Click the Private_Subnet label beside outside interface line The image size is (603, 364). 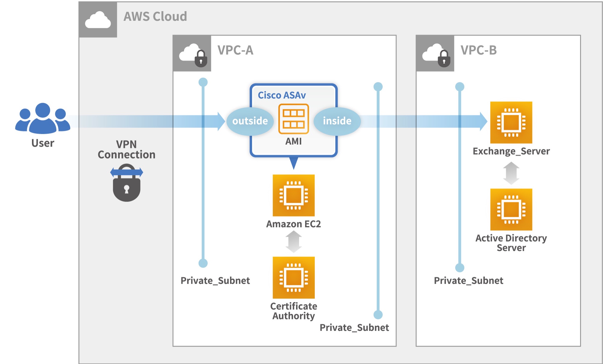pos(215,281)
